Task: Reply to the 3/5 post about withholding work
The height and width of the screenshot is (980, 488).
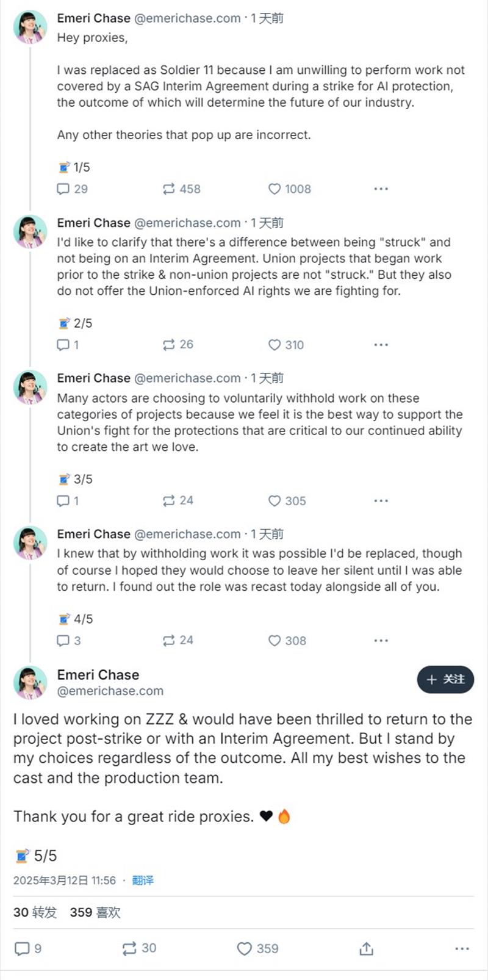Action: pyautogui.click(x=63, y=501)
